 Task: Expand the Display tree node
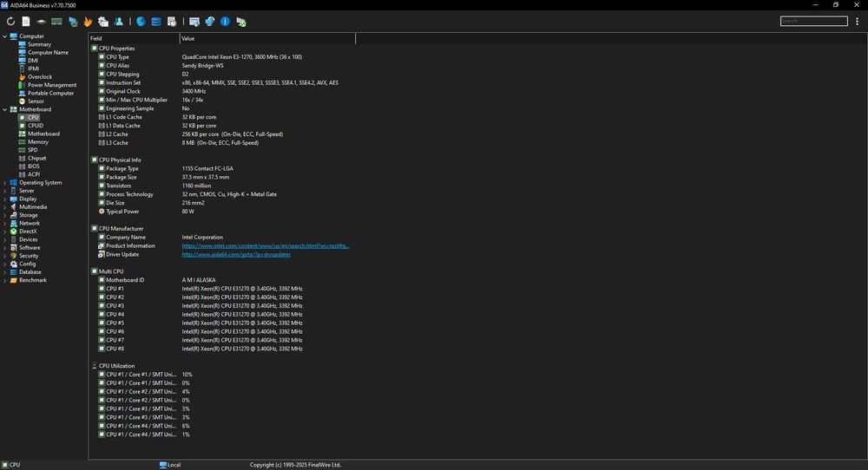pos(5,199)
